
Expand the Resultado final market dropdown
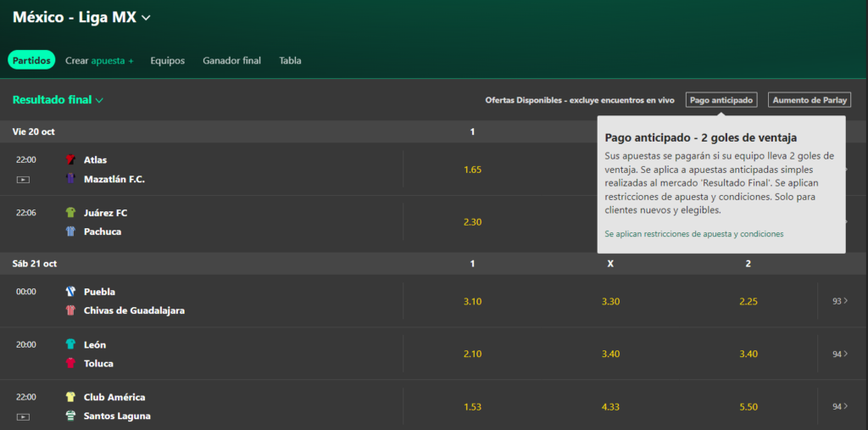point(58,100)
